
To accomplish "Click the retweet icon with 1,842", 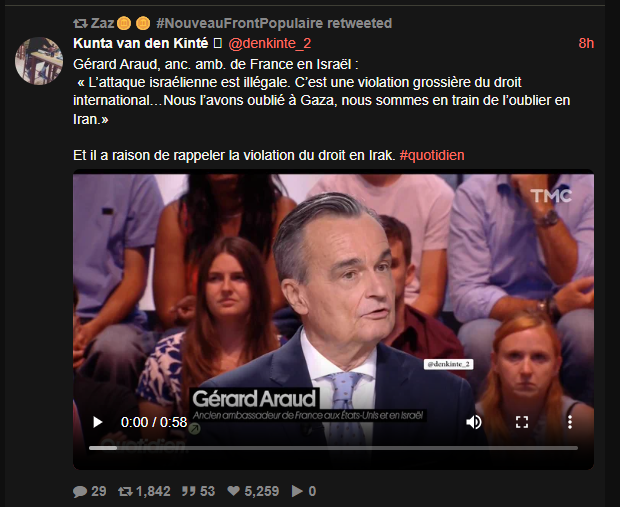I will click(x=125, y=492).
